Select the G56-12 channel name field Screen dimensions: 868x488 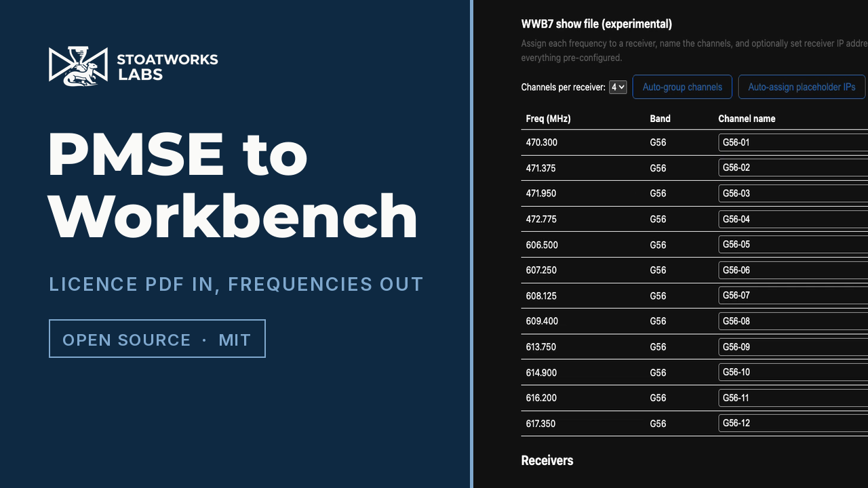[x=793, y=423]
